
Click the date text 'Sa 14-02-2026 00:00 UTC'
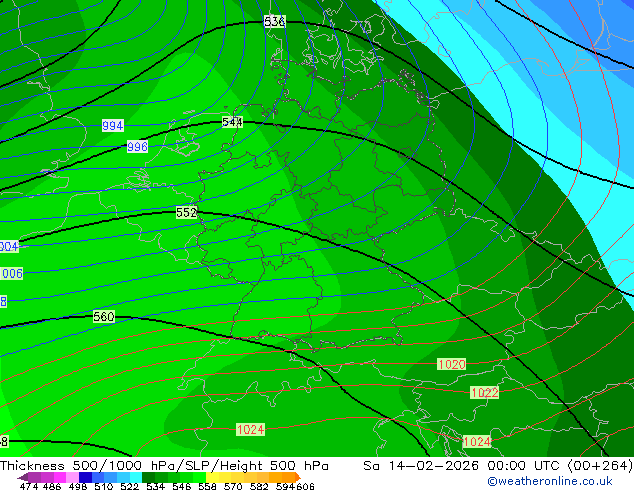[x=463, y=466]
